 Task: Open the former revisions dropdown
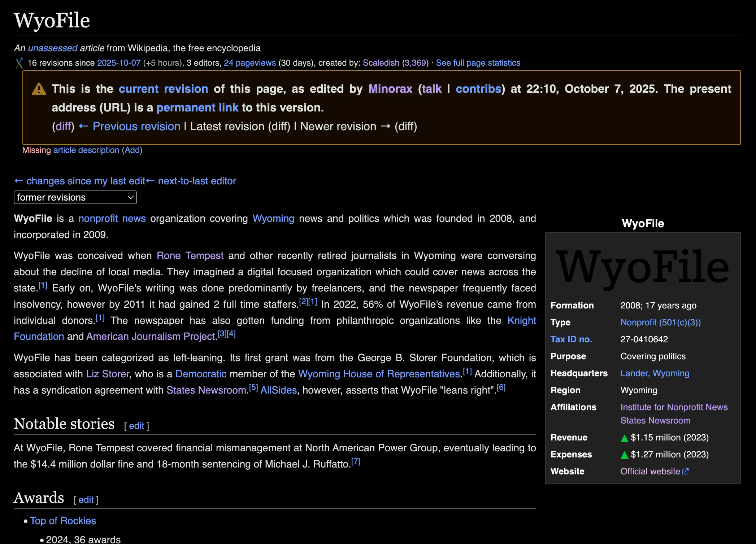(x=75, y=197)
